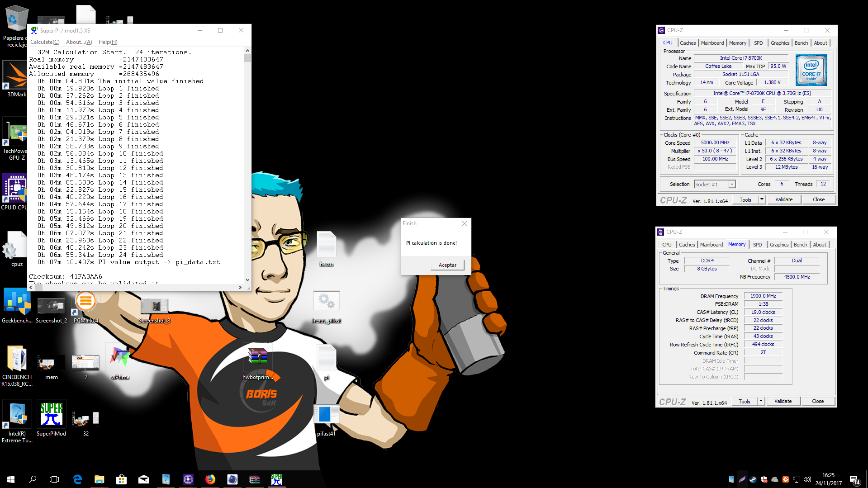Open SPD tab in top CPU-Z window
The width and height of the screenshot is (868, 488).
(x=758, y=43)
